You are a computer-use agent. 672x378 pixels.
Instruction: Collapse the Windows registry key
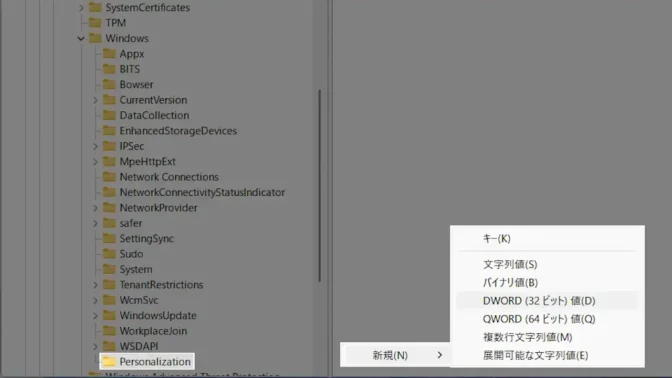point(81,39)
